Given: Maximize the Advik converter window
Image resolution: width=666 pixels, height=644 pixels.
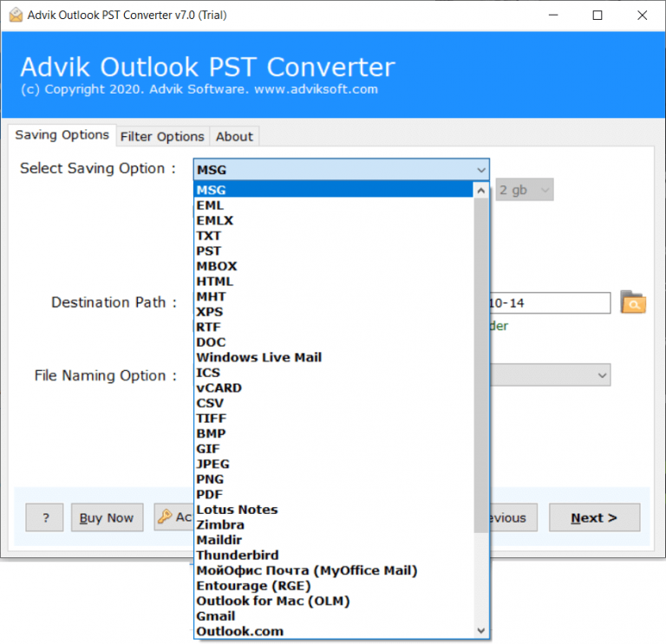Looking at the screenshot, I should coord(597,16).
